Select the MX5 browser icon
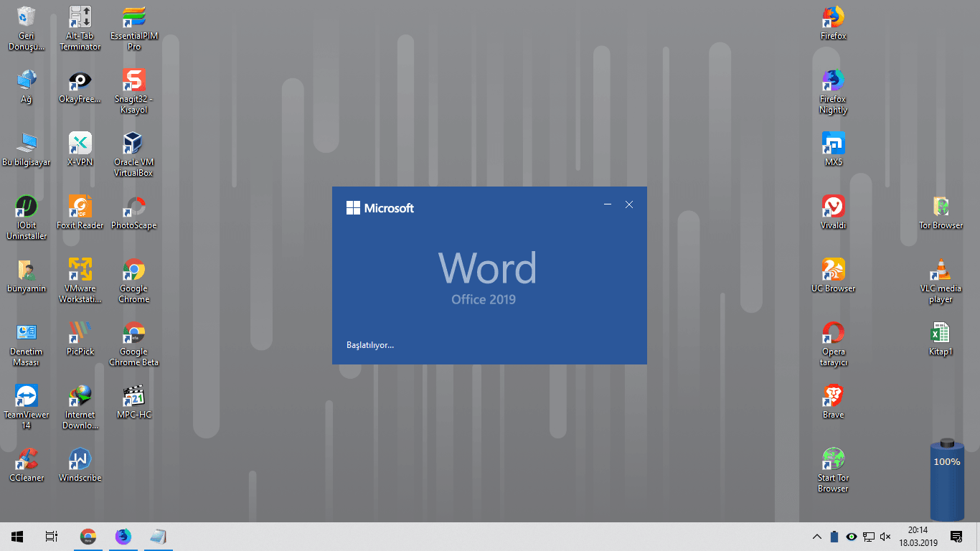 point(833,150)
